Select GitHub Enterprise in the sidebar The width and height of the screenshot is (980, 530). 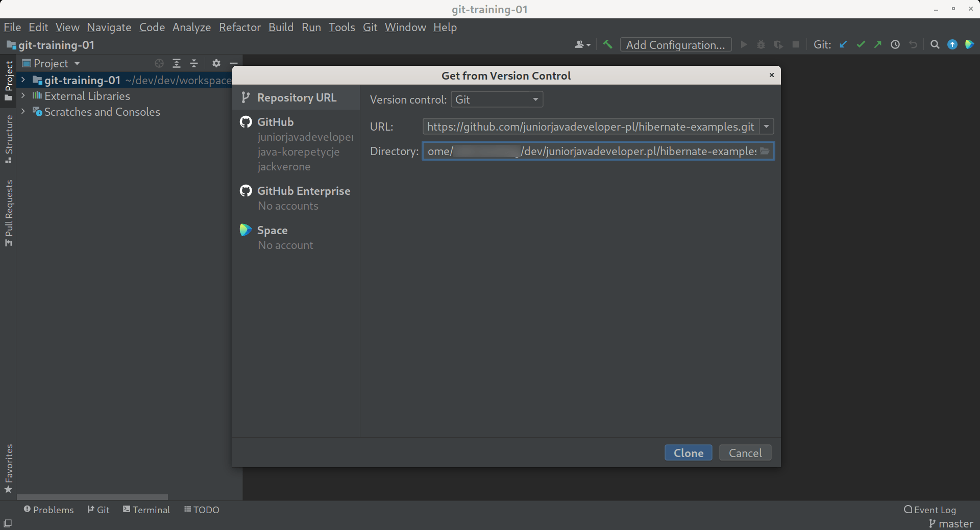pyautogui.click(x=304, y=191)
